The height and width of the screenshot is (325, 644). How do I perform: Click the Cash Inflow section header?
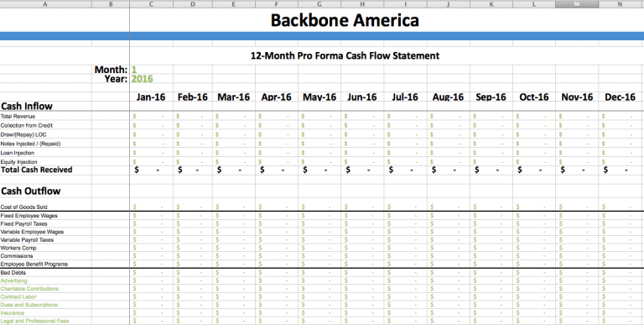(27, 106)
